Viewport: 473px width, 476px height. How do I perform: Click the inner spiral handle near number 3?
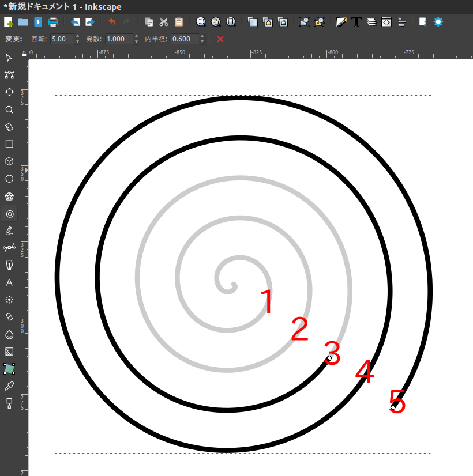329,358
